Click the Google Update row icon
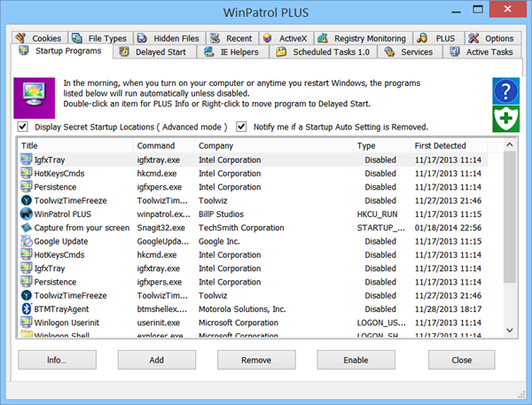 27,241
